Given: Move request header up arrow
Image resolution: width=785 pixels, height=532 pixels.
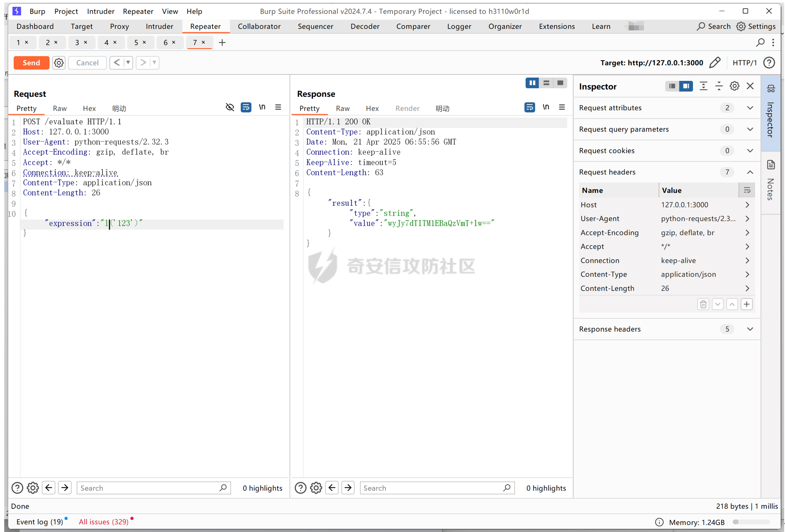Looking at the screenshot, I should pyautogui.click(x=732, y=304).
